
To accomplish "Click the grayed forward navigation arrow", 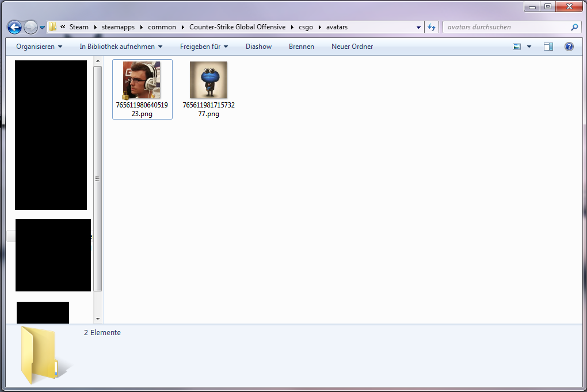I will [31, 27].
